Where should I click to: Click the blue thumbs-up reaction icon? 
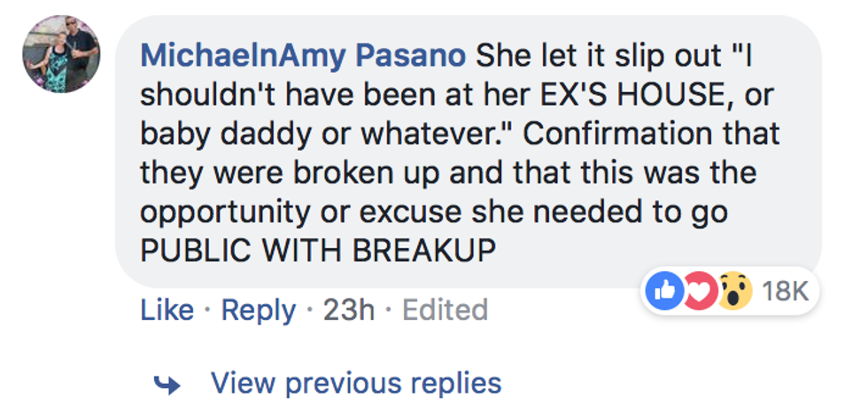click(x=665, y=289)
